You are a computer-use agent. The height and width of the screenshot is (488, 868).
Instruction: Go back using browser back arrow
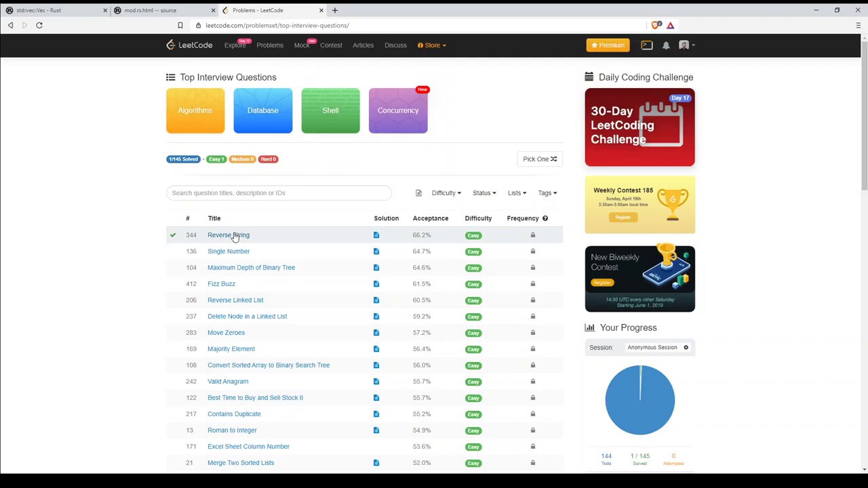[x=11, y=25]
